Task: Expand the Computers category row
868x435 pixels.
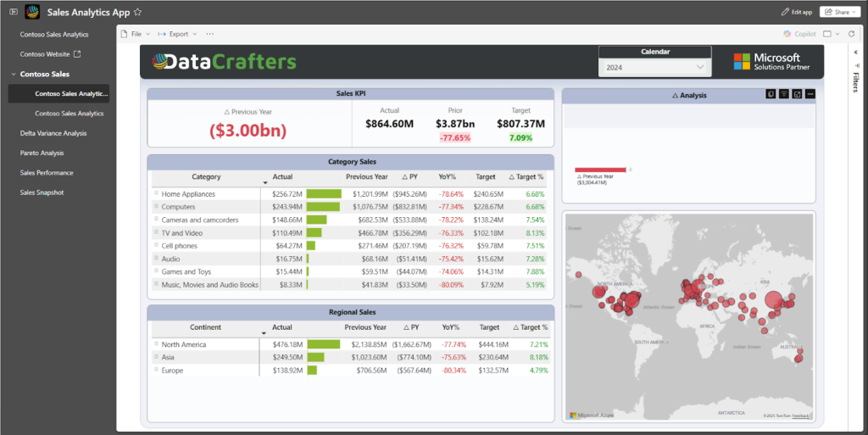Action: [156, 206]
